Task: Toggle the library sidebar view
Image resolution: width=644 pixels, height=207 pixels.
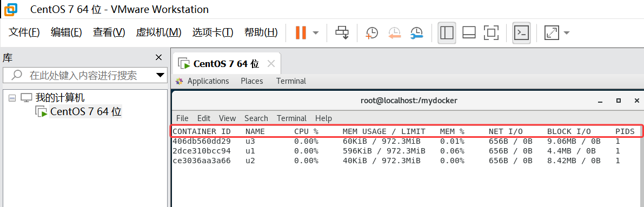Action: 447,33
